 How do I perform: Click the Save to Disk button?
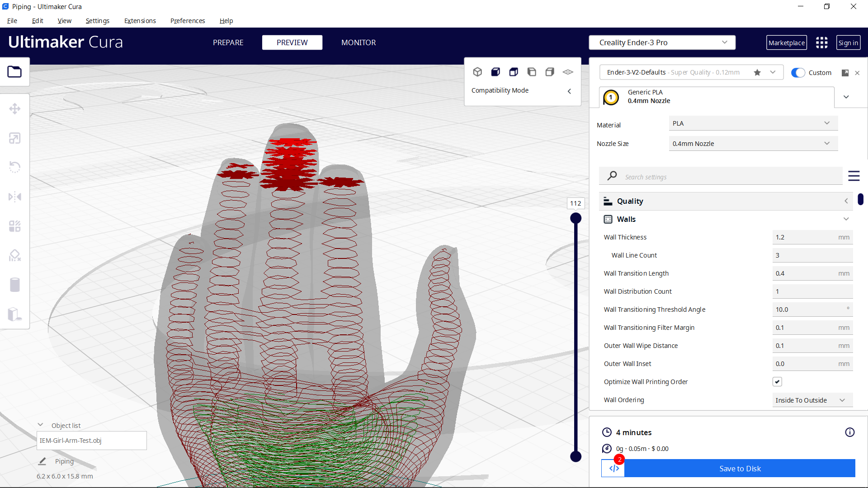740,469
